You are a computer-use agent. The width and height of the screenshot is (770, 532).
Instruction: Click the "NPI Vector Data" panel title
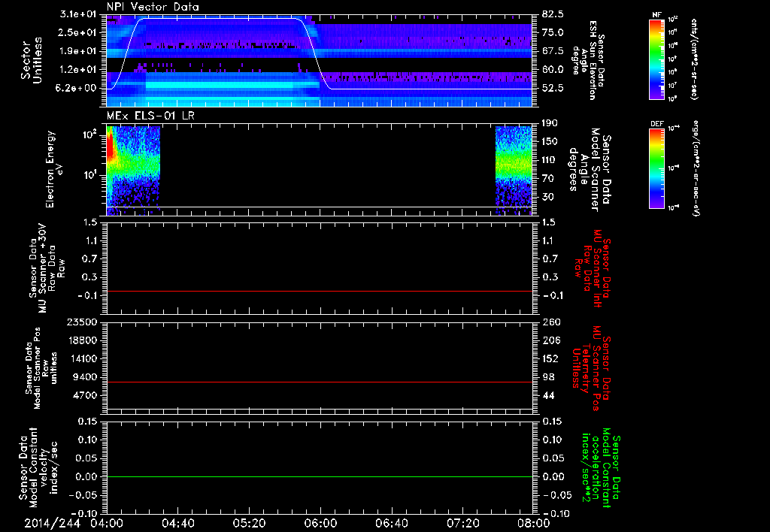[153, 7]
